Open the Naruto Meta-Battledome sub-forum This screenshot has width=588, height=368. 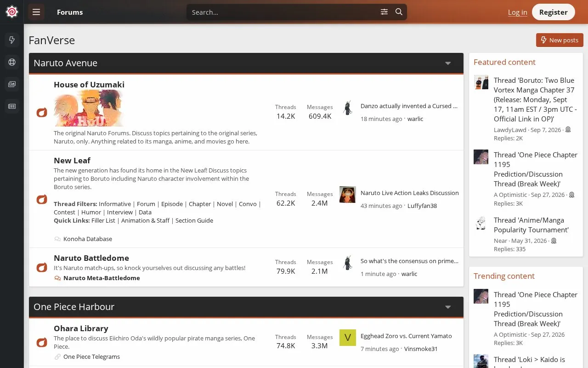pyautogui.click(x=102, y=278)
